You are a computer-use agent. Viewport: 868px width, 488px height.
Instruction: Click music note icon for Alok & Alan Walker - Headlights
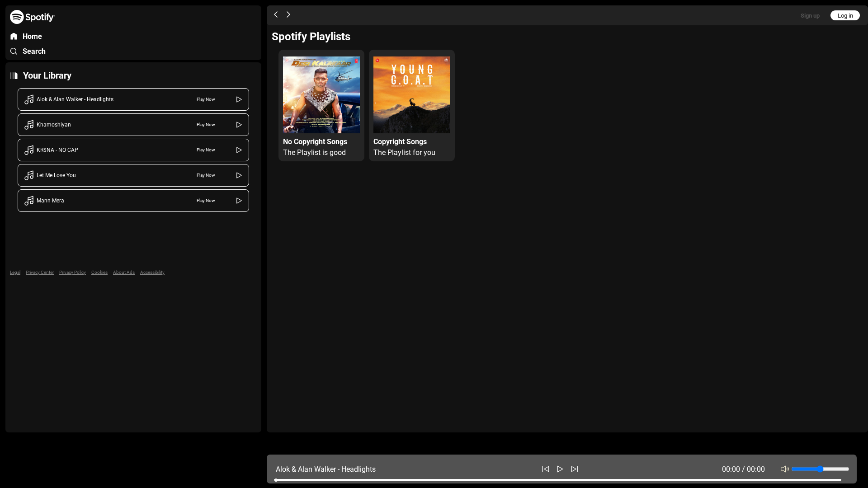pos(29,99)
